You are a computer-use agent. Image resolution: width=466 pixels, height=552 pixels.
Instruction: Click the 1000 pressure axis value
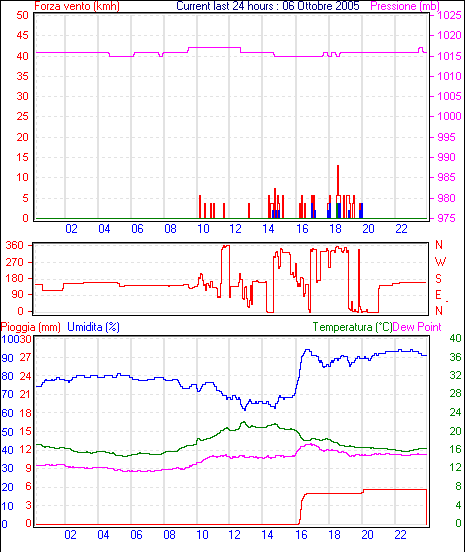[x=449, y=116]
